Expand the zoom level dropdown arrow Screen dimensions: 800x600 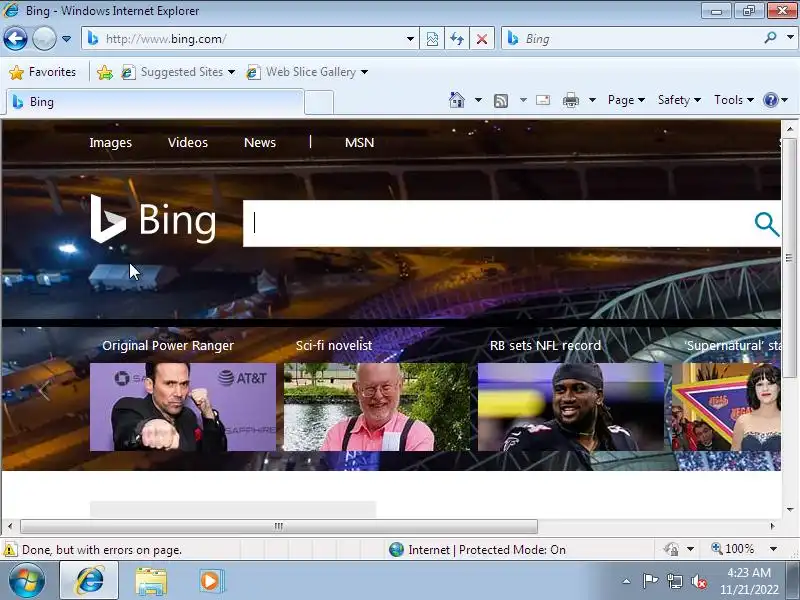pos(773,549)
